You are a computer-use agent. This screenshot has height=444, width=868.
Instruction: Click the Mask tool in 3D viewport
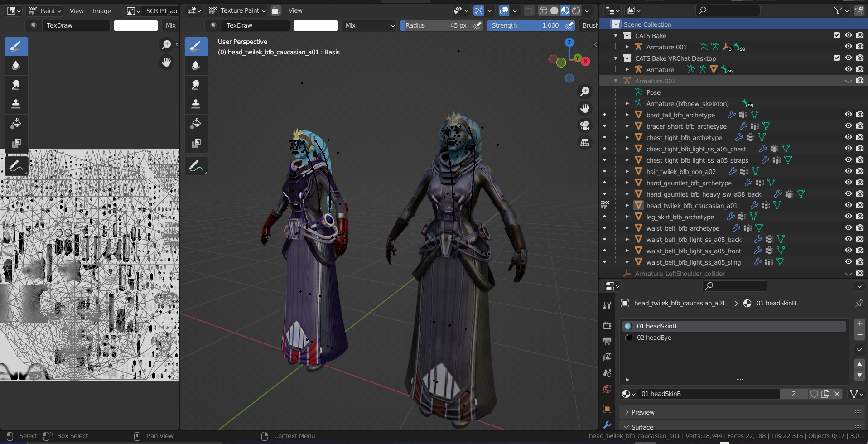click(x=196, y=143)
